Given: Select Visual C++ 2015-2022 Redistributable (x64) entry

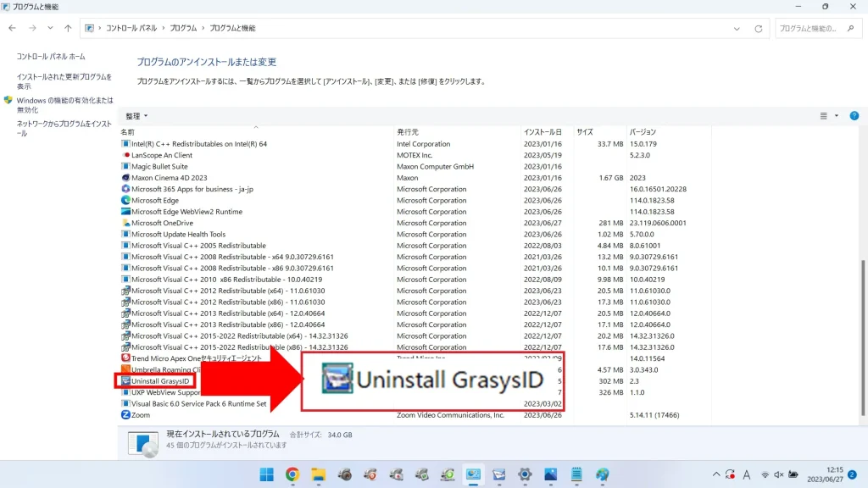Looking at the screenshot, I should (x=240, y=335).
